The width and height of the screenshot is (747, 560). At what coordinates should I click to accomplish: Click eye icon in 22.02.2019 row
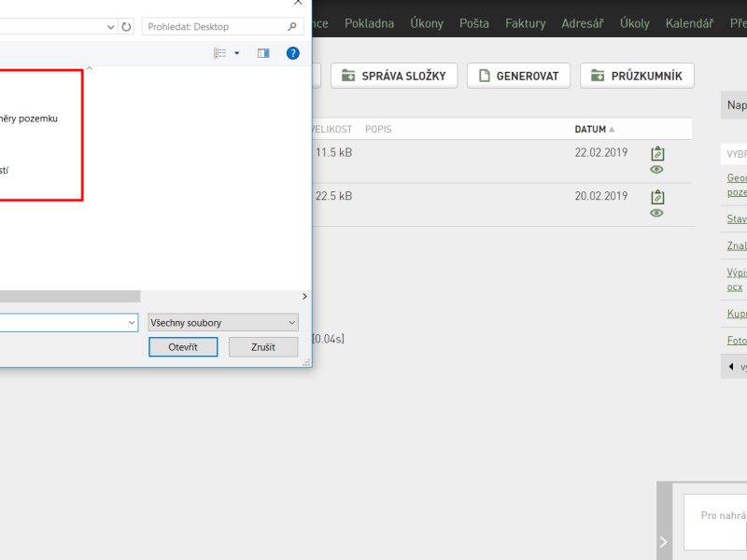tap(656, 170)
